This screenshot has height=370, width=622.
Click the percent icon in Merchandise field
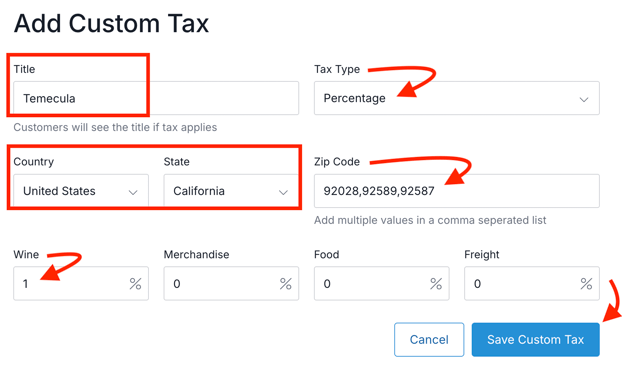coord(286,284)
